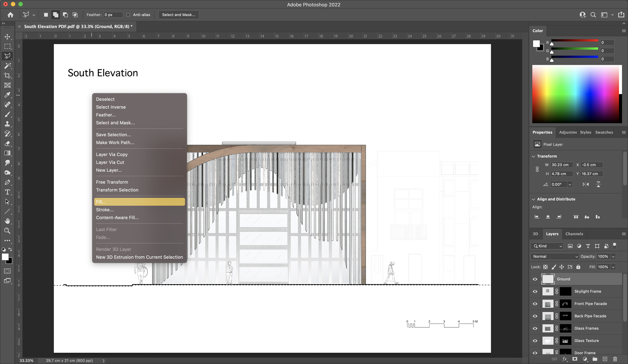Flip horizontally in Transform properties
628x364 pixels.
(x=586, y=184)
